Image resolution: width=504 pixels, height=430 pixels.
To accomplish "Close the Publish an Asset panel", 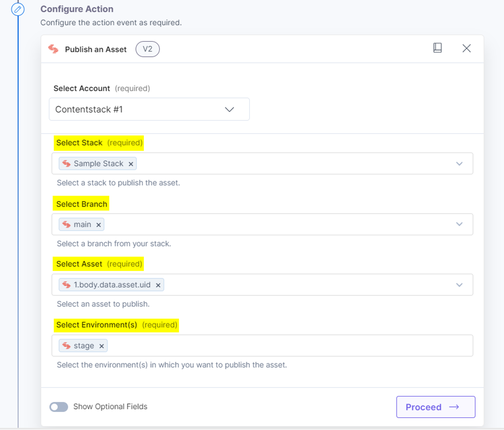I will (x=466, y=48).
